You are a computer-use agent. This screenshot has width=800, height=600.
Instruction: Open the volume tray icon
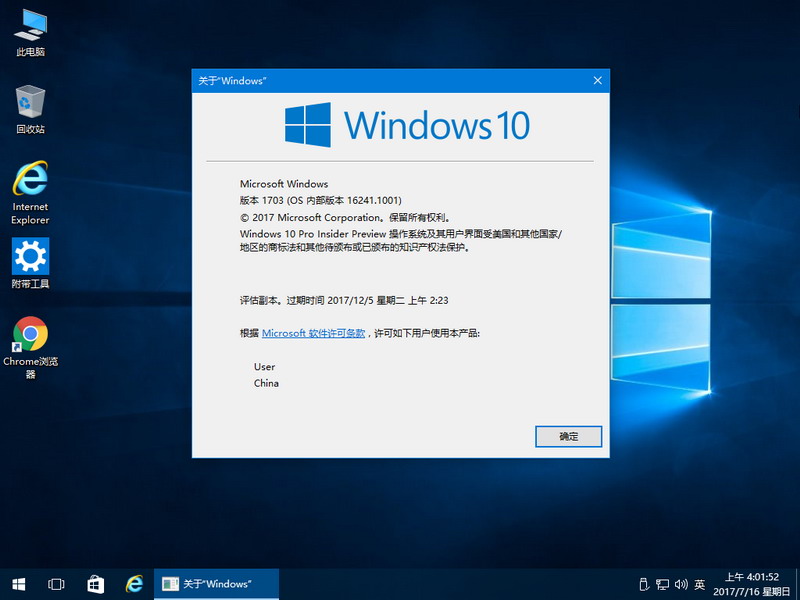[x=681, y=584]
